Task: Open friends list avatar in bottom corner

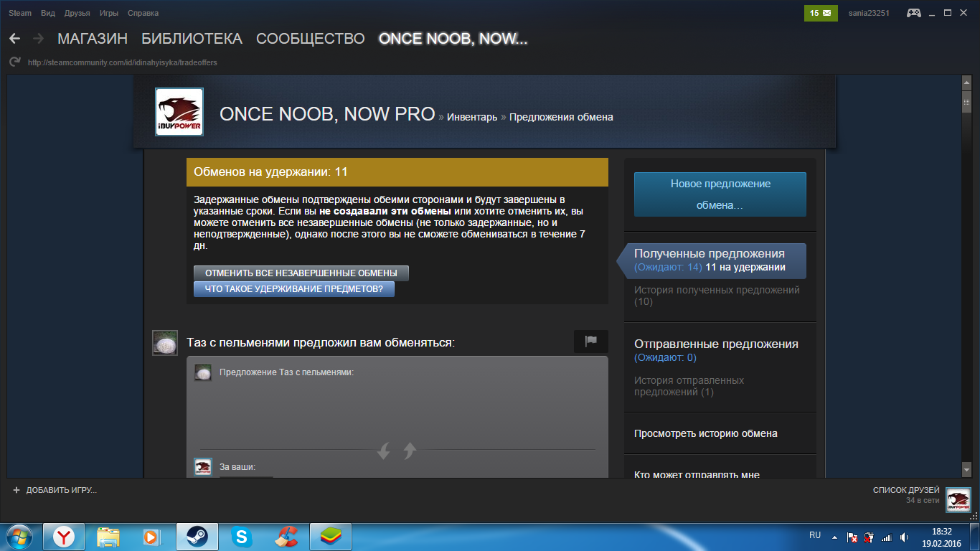Action: point(958,500)
